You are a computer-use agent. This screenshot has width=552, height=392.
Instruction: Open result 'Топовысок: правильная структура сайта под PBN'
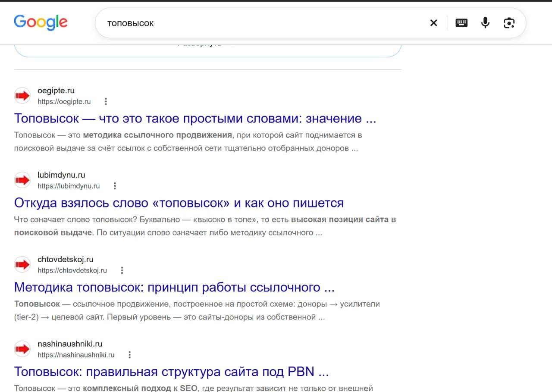pyautogui.click(x=172, y=372)
